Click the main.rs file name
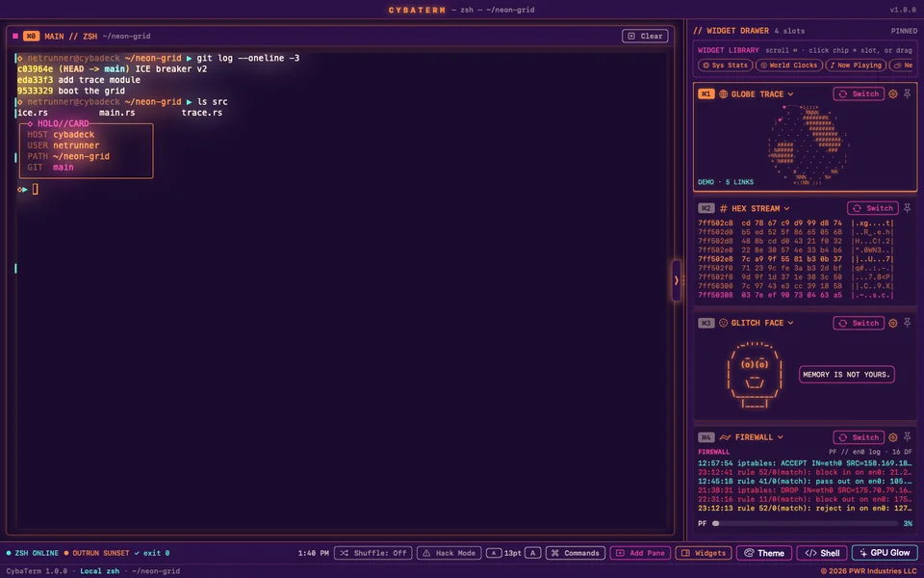 116,113
